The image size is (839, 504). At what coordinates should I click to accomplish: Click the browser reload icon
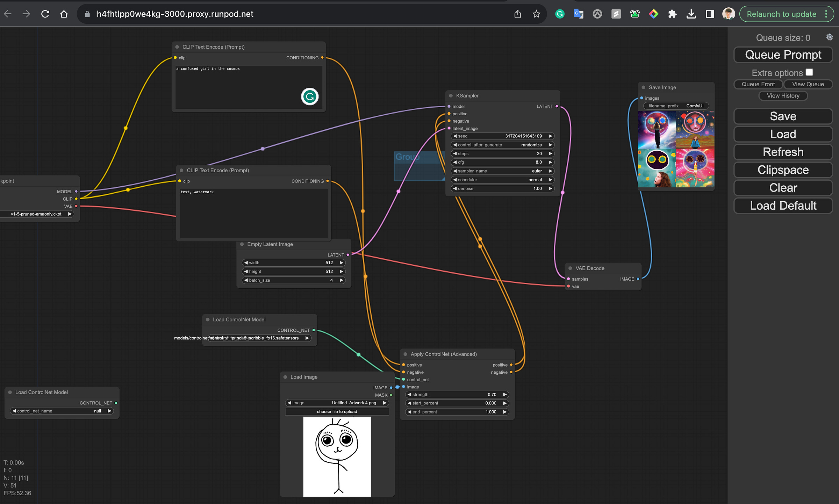[x=45, y=14]
